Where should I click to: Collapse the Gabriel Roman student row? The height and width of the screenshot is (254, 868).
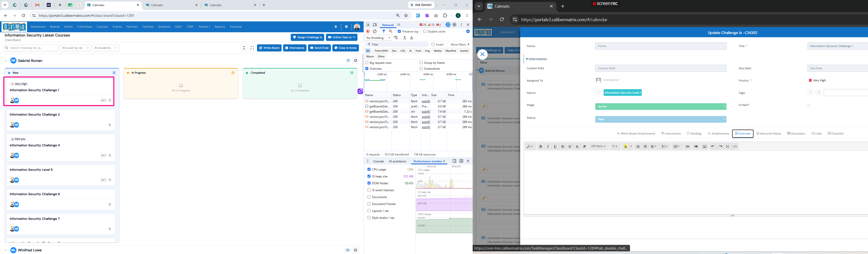coord(6,61)
